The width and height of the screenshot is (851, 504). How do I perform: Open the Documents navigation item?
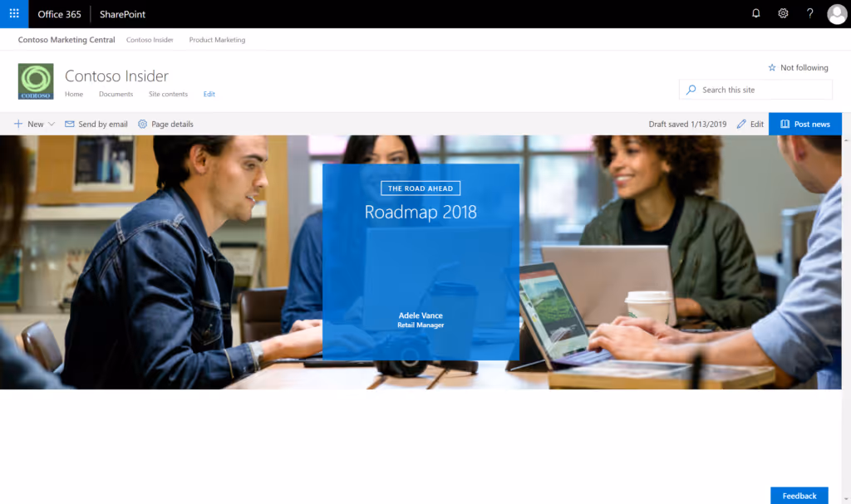[x=116, y=94]
